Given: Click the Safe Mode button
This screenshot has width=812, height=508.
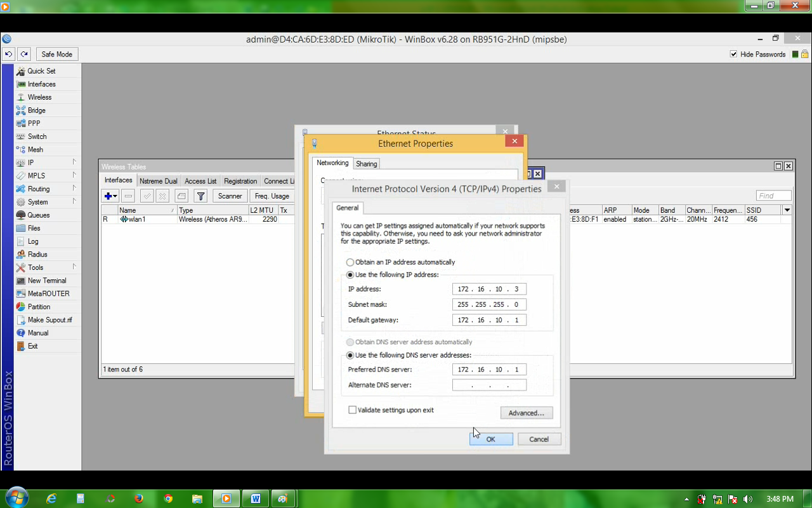Looking at the screenshot, I should tap(57, 55).
